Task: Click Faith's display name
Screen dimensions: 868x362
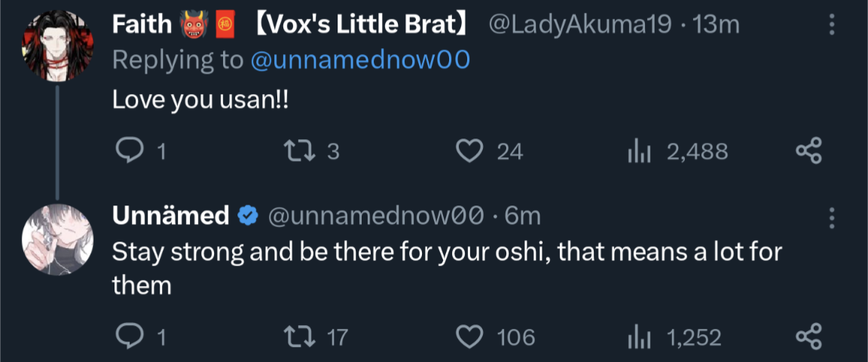Action: coord(142,25)
